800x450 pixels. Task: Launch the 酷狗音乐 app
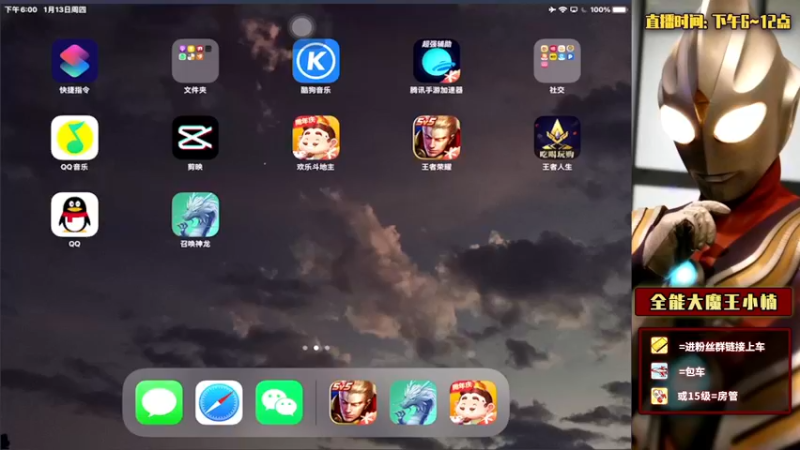pos(316,61)
